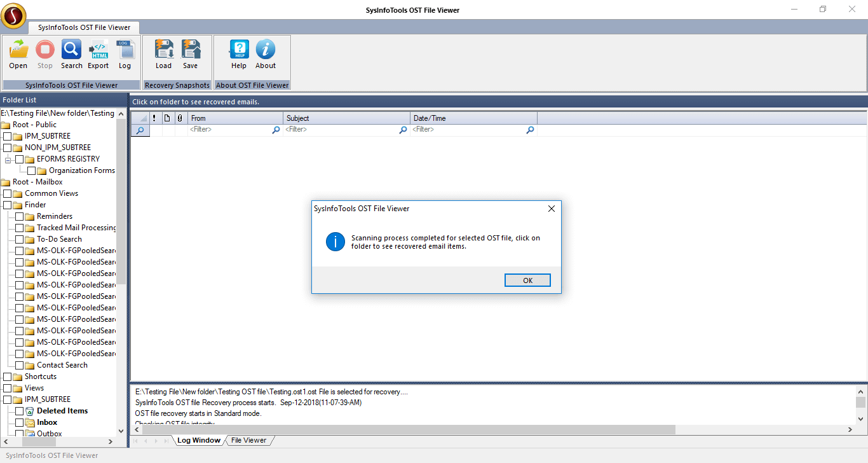Collapse the EFORMS REGISTRY tree node
This screenshot has height=463, width=868.
(6, 158)
